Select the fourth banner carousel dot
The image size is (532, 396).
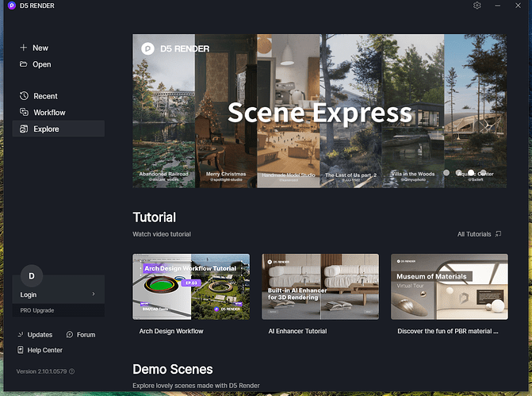(x=483, y=172)
